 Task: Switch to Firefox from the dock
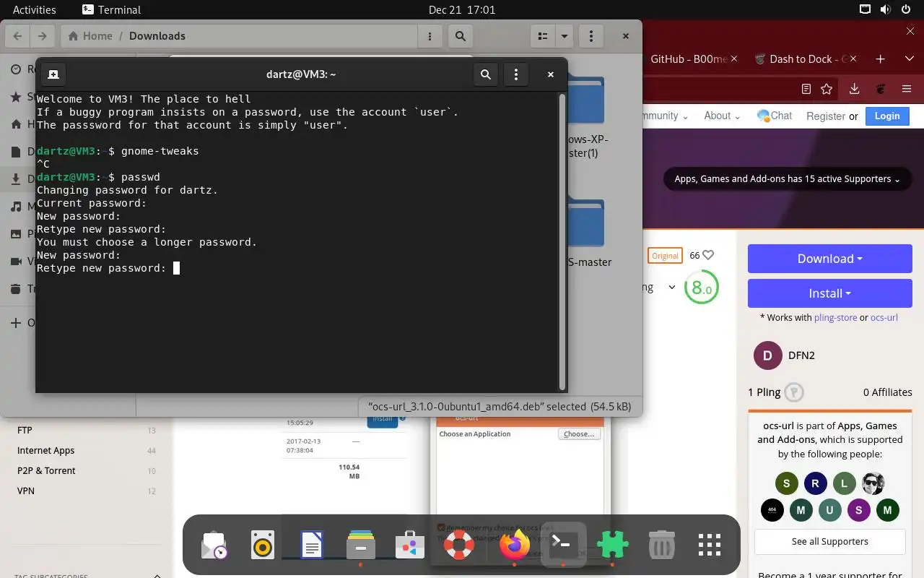pyautogui.click(x=514, y=545)
